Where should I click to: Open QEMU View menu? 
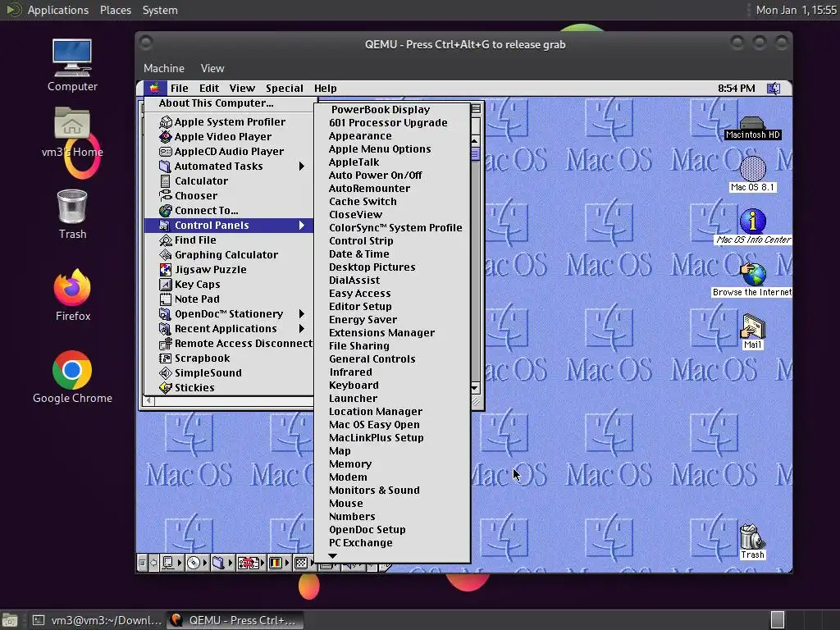pos(212,69)
